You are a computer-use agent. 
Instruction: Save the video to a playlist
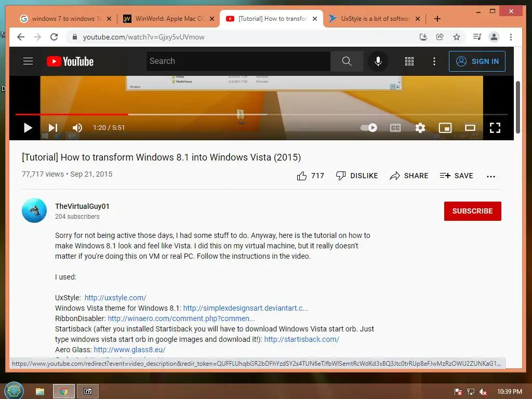[456, 176]
